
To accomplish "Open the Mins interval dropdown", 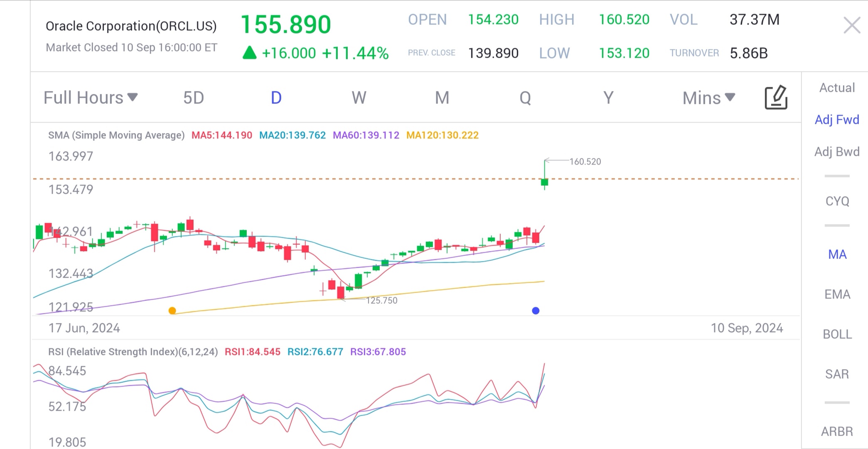I will [708, 98].
